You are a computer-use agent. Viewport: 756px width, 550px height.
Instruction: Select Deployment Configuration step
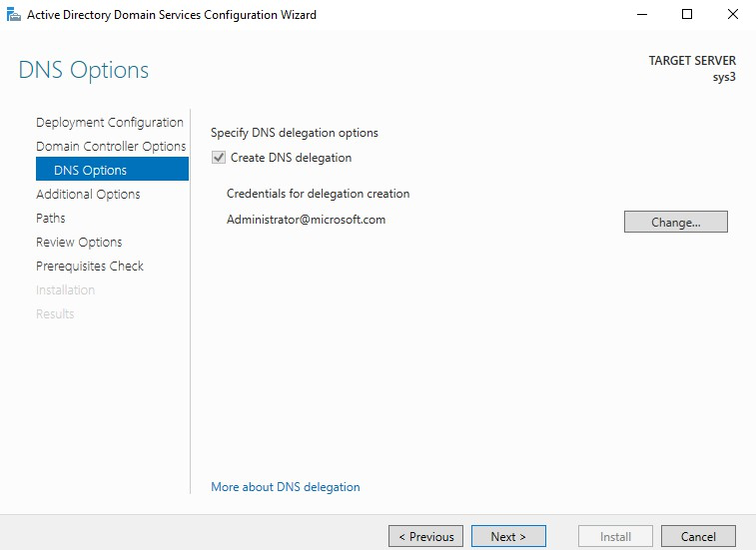click(110, 123)
